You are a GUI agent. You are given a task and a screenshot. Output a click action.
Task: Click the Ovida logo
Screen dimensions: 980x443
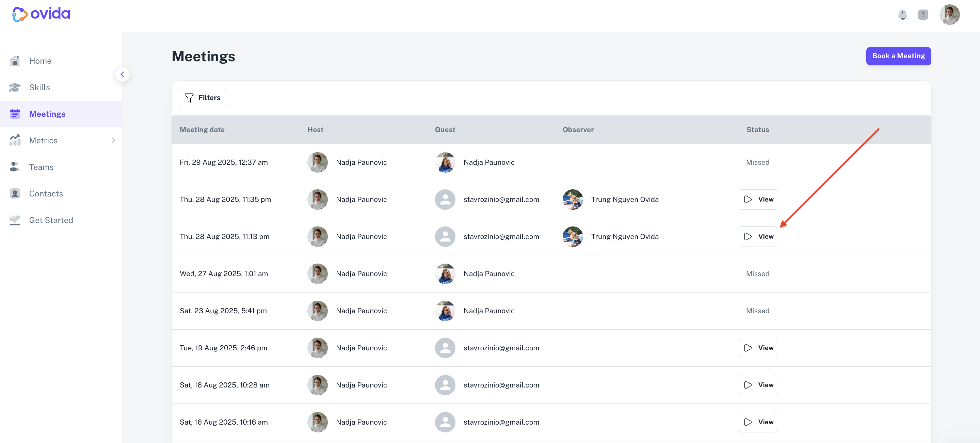point(41,14)
